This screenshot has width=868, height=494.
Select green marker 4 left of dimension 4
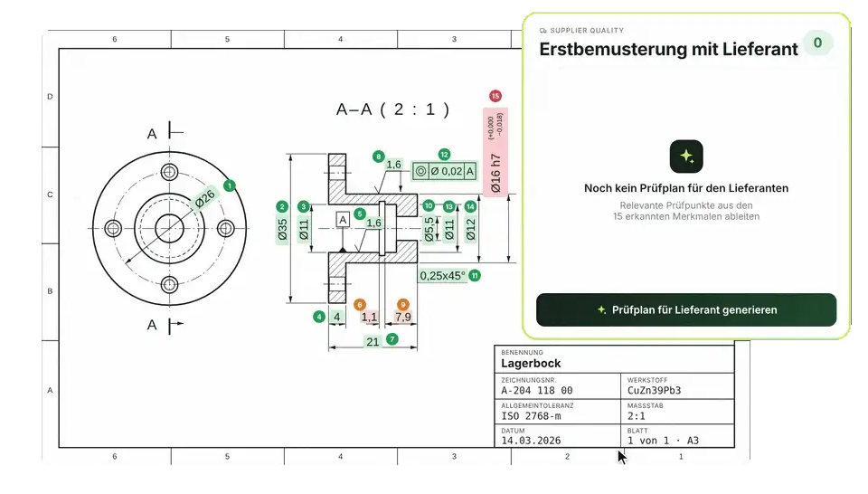pyautogui.click(x=319, y=317)
